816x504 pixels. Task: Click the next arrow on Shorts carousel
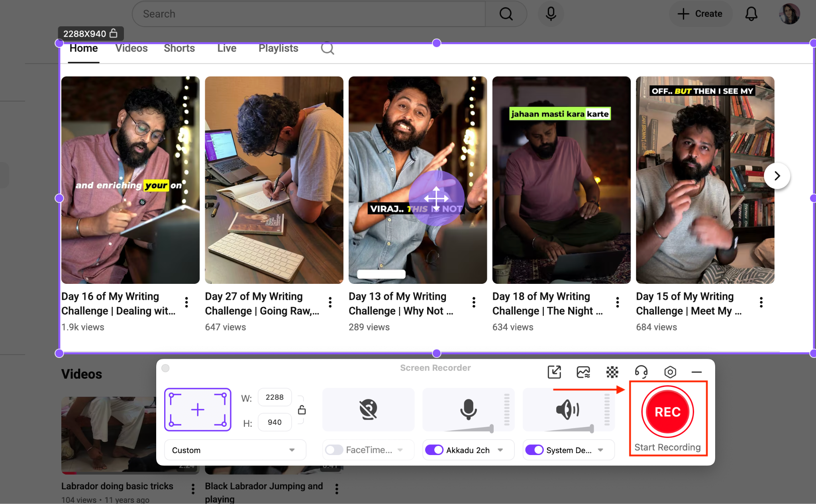pos(777,176)
